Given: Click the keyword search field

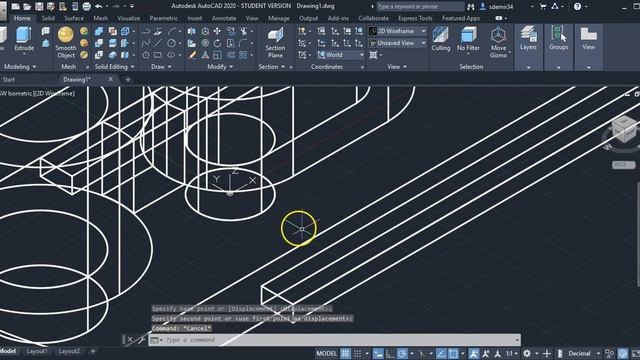Looking at the screenshot, I should (x=420, y=7).
